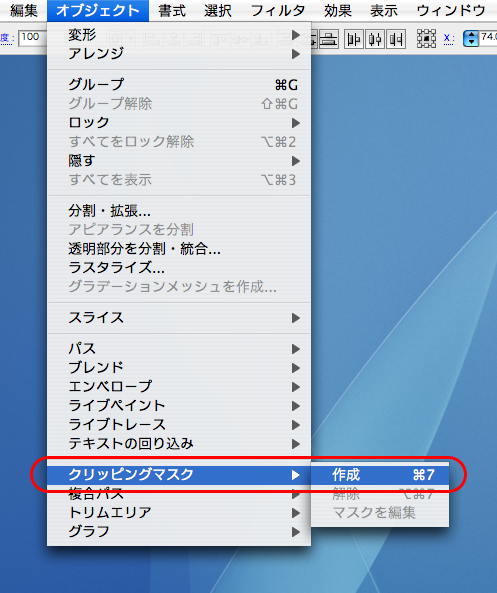The width and height of the screenshot is (497, 593).
Task: Close the open オブジェクト menu
Action: [98, 10]
